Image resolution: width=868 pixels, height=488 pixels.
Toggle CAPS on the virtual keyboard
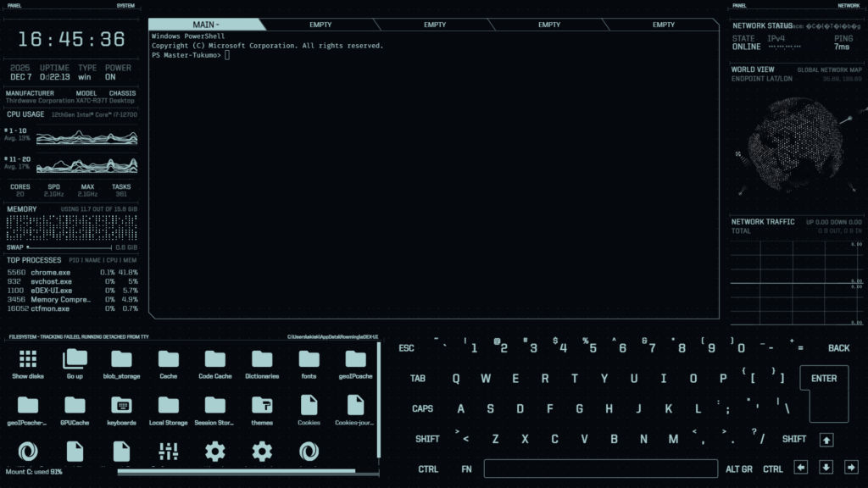pos(423,408)
